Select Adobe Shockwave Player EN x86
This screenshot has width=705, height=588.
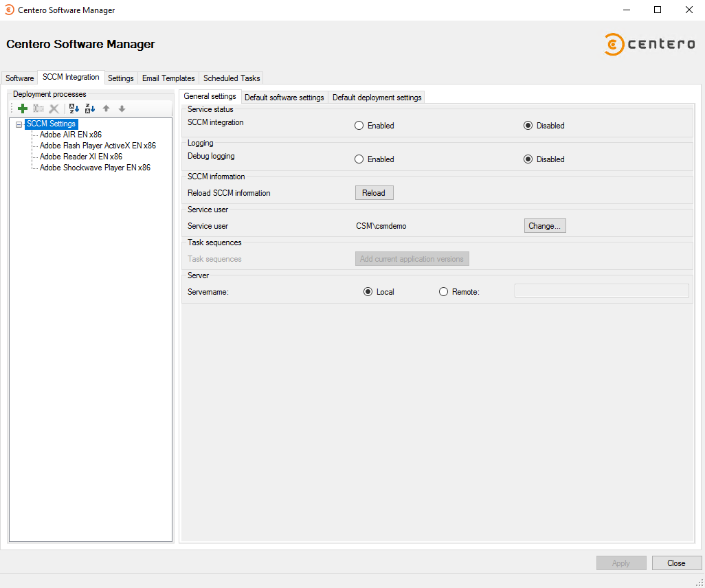coord(95,167)
